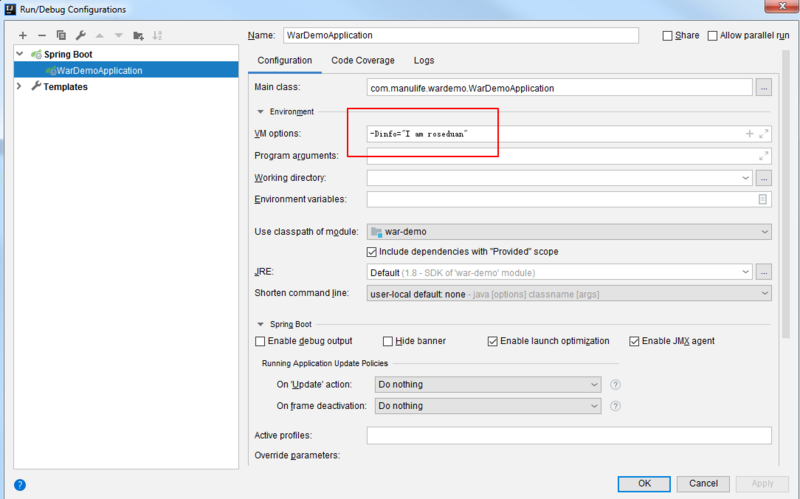This screenshot has width=800, height=499.
Task: Select the Spring Boot tree item label
Action: pos(68,55)
